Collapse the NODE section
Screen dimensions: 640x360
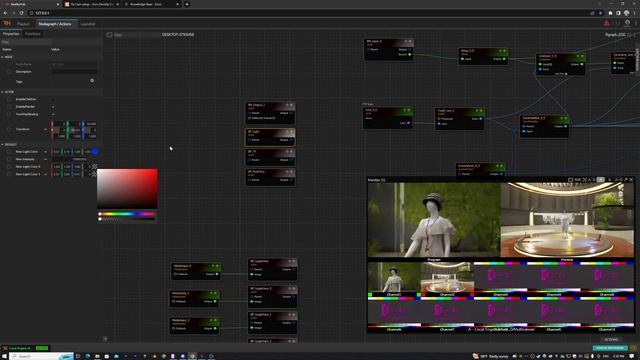(x=2, y=57)
